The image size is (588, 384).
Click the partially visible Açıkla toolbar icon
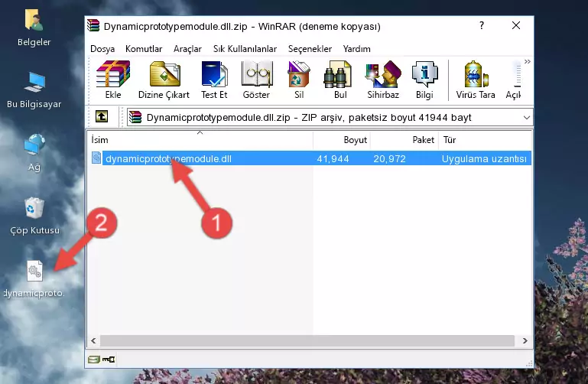(x=513, y=80)
